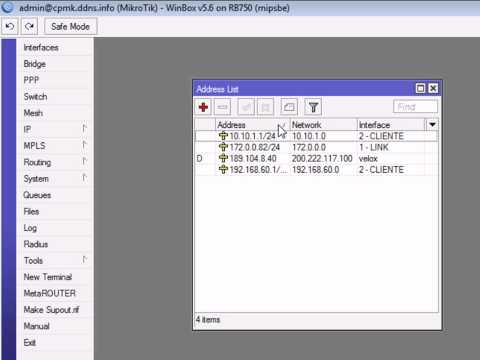Image resolution: width=480 pixels, height=360 pixels.
Task: Click Make Supout.rif
Action: [x=55, y=310]
